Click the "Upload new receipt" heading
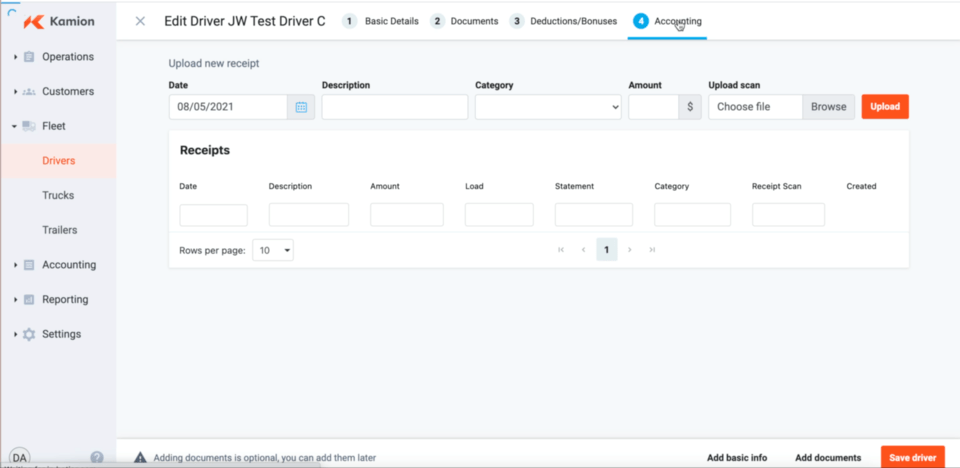Screen dimensions: 960x468 [214, 63]
